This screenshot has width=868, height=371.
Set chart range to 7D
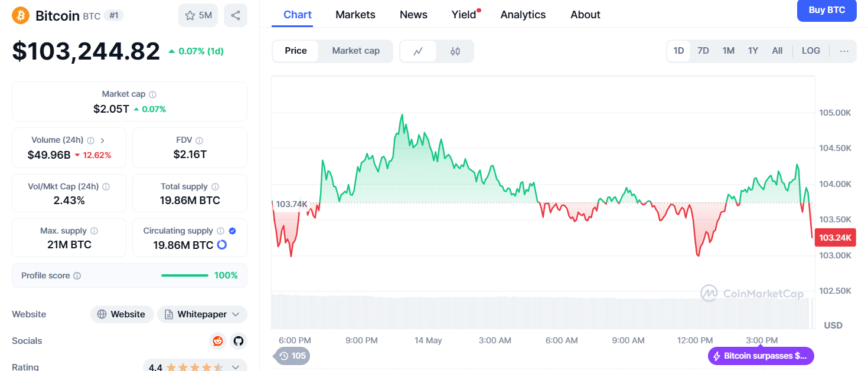click(703, 51)
